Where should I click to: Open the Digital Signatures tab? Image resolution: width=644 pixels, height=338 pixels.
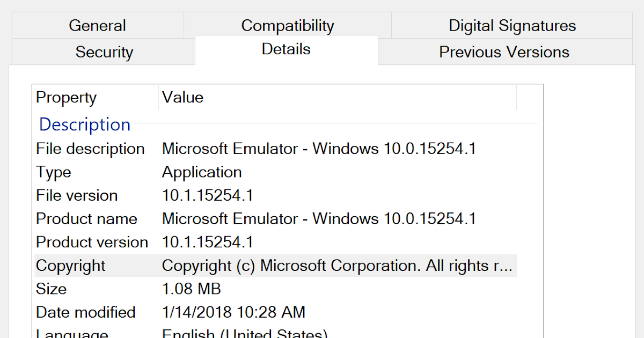(511, 25)
